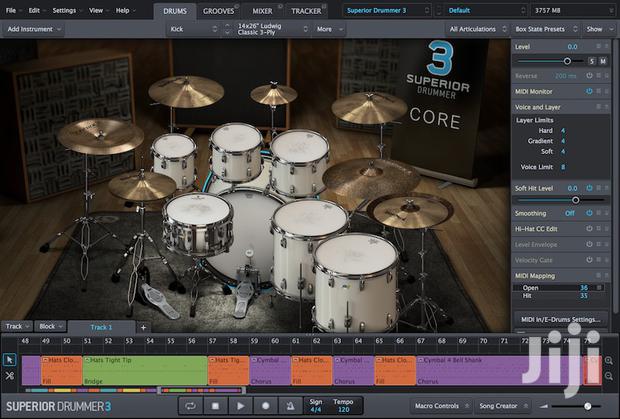Solo the kick using the S button
This screenshot has width=620, height=419.
pos(592,61)
